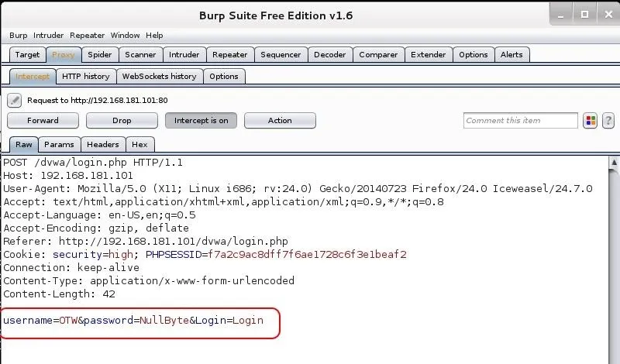This screenshot has height=364, width=620.
Task: Click the Content-Length: 42 line
Action: [x=60, y=294]
